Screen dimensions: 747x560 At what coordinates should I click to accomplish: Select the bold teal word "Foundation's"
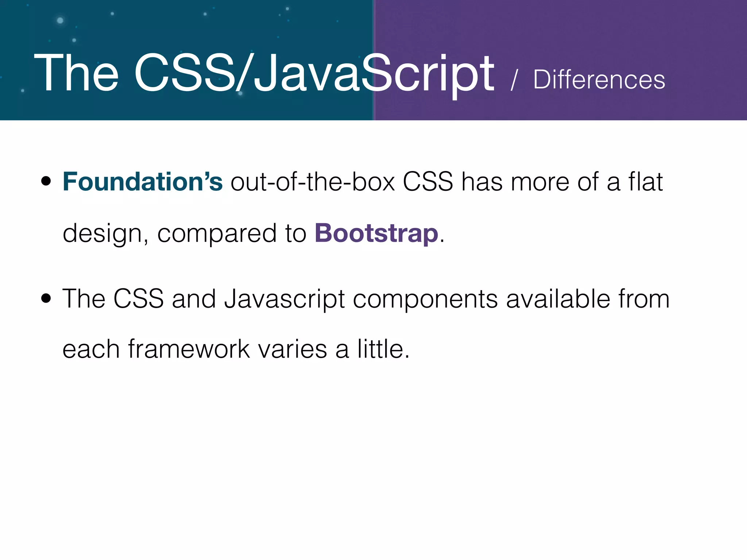(x=143, y=182)
